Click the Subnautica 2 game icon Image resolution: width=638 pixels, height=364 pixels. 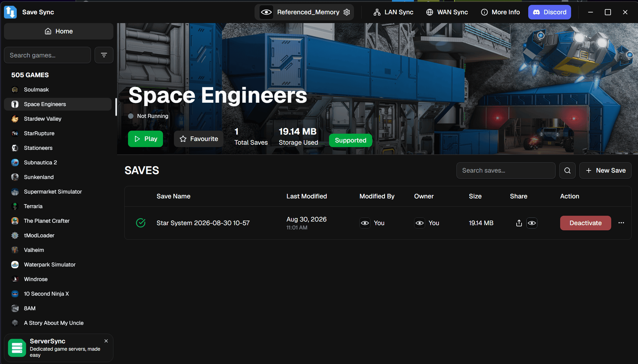15,163
